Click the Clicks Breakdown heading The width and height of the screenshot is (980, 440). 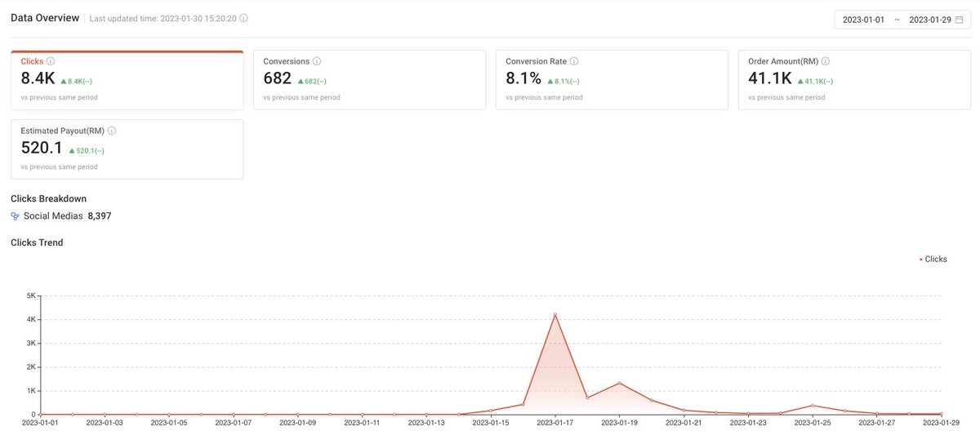(48, 198)
